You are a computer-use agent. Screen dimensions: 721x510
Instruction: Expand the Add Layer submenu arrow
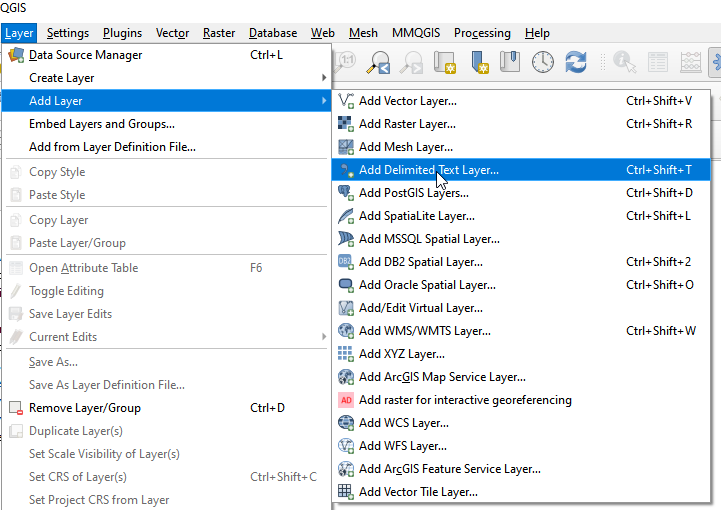point(324,101)
